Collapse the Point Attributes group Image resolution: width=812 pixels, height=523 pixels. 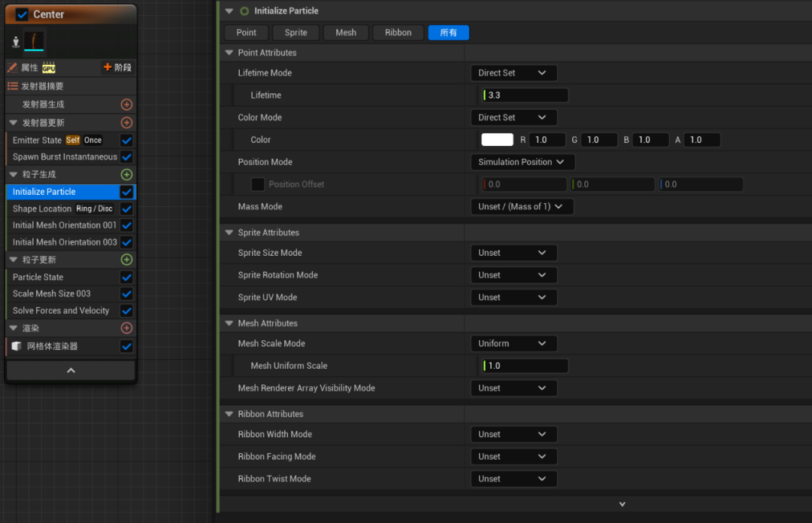(229, 53)
